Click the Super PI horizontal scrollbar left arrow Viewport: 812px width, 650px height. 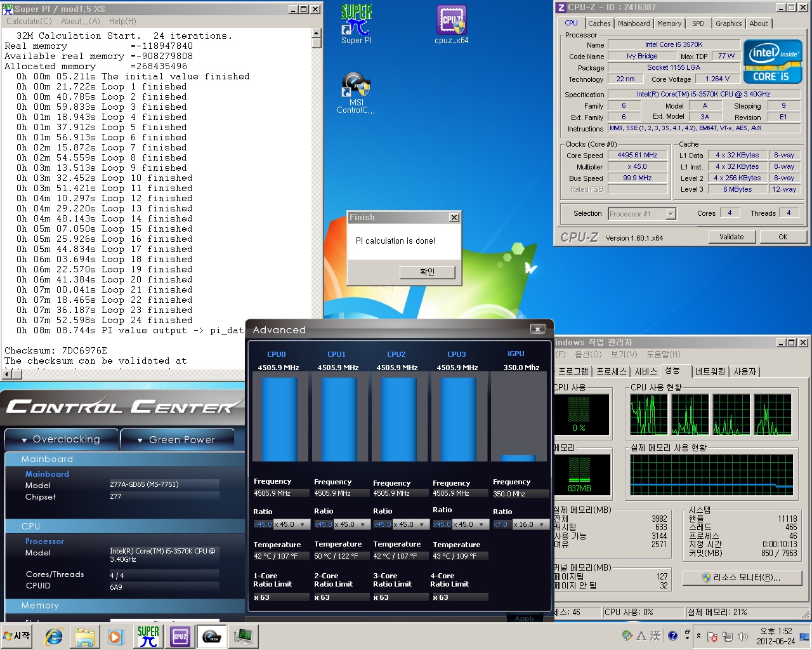click(x=7, y=375)
